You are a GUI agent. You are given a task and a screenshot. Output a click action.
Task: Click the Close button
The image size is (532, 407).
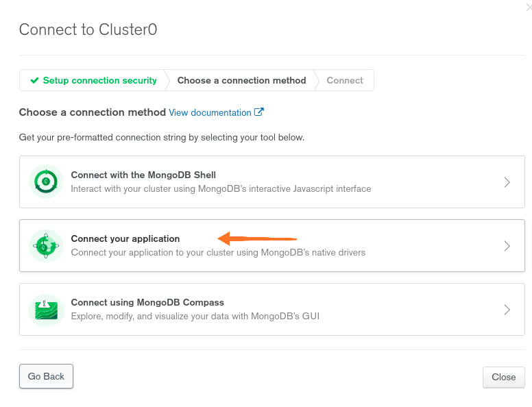(x=503, y=377)
